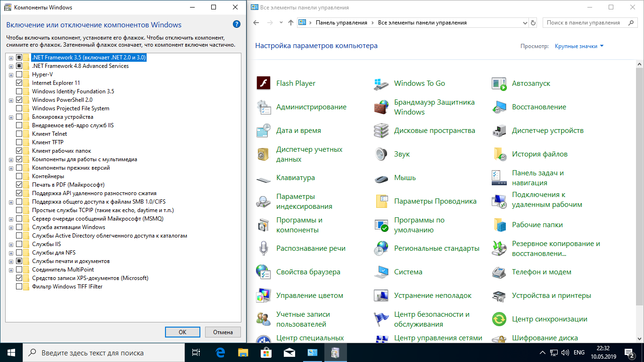Open the Администрирование icon
Viewport: 644px width, 362px height.
click(x=263, y=107)
